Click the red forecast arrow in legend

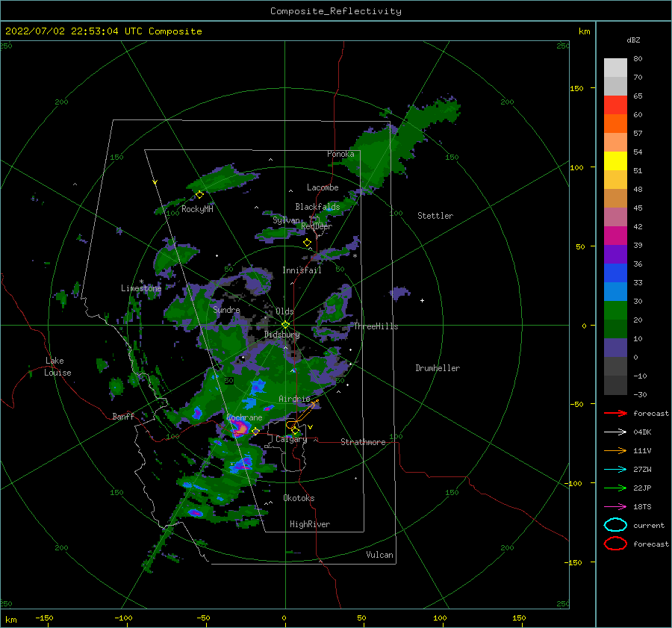click(615, 413)
